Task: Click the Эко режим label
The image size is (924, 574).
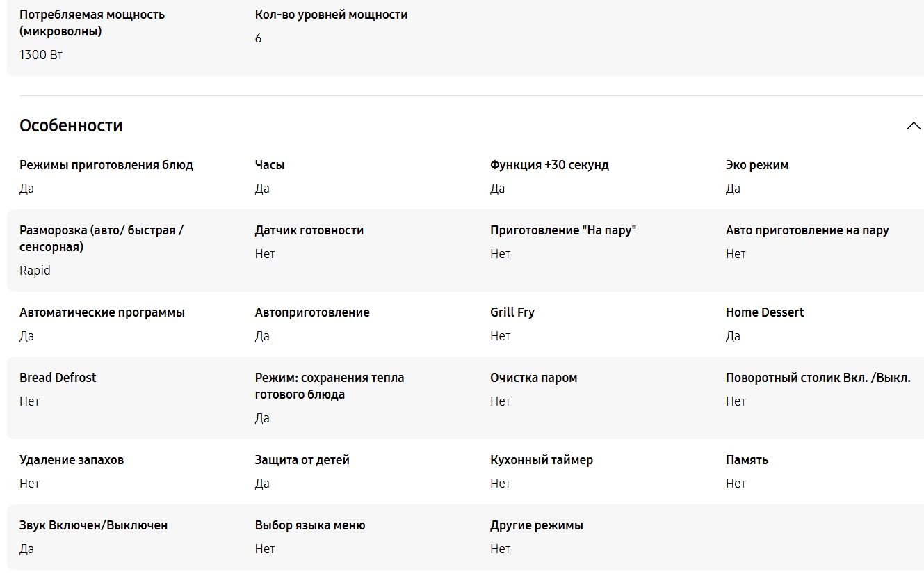Action: [757, 165]
